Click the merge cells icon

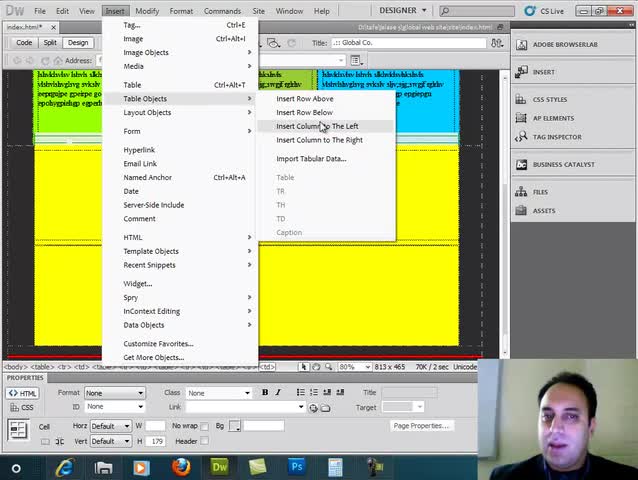tap(45, 441)
